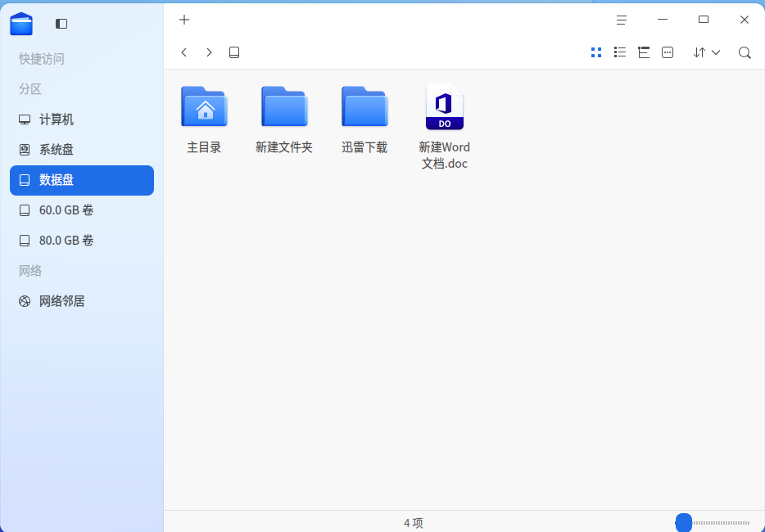Toggle the sidebar panel visibility icon

(x=61, y=24)
